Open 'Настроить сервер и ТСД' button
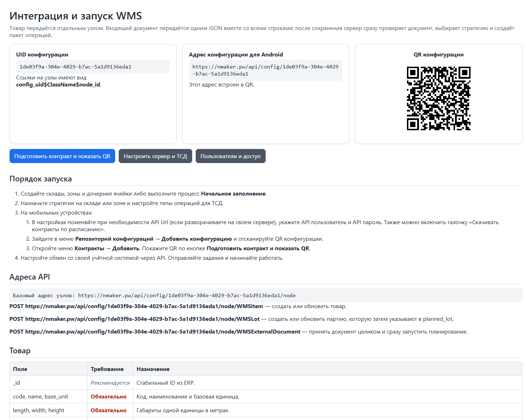Image resolution: width=526 pixels, height=420 pixels. (x=155, y=156)
